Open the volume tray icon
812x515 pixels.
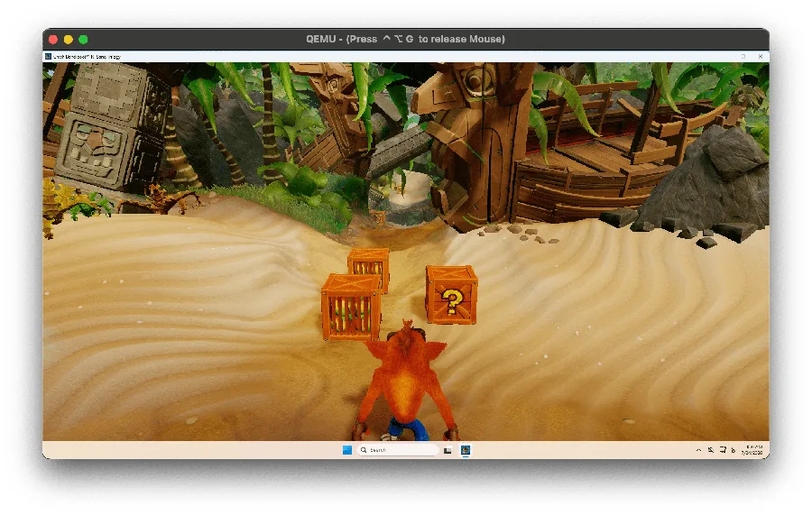click(734, 450)
